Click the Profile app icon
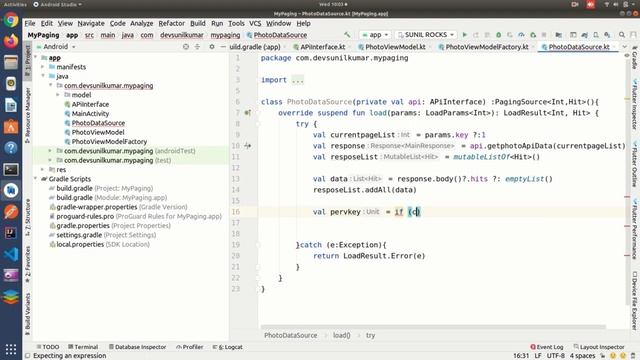The image size is (640, 360). (521, 35)
